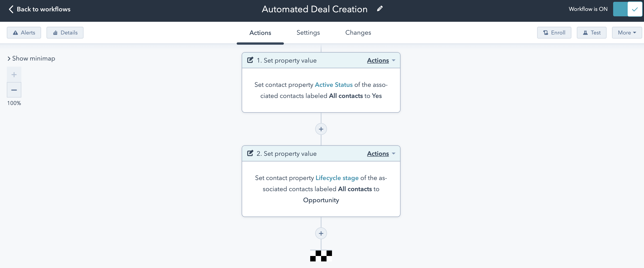Image resolution: width=644 pixels, height=268 pixels.
Task: Select the Settings tab
Action: [x=308, y=32]
